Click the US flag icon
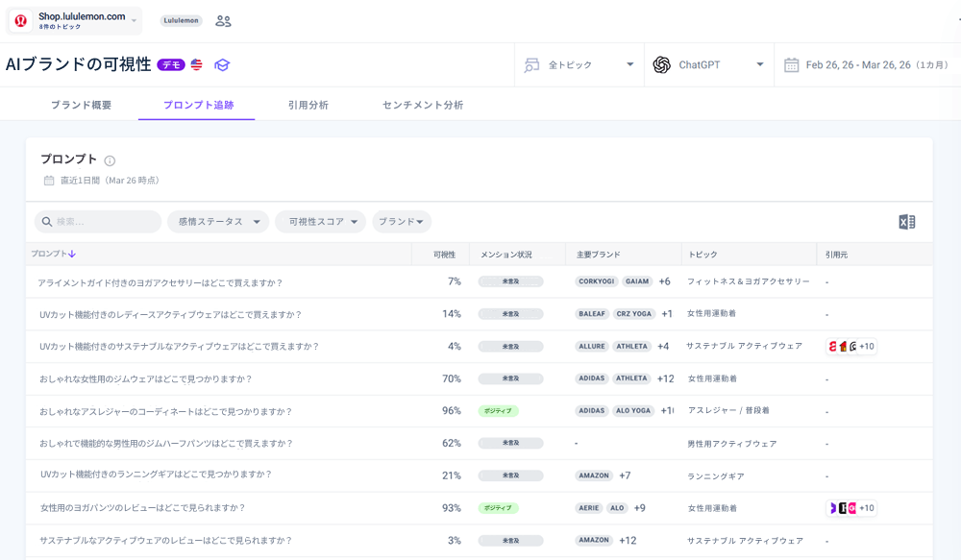961x560 pixels. (x=197, y=64)
